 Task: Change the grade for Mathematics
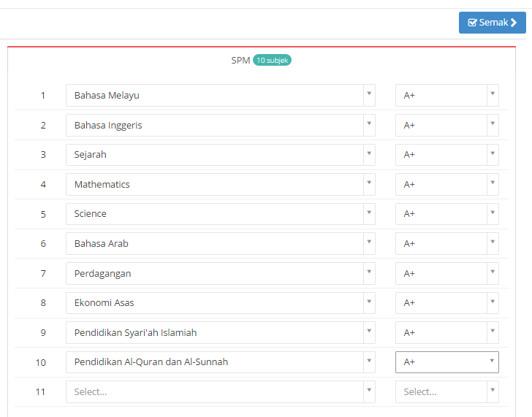[x=446, y=185]
